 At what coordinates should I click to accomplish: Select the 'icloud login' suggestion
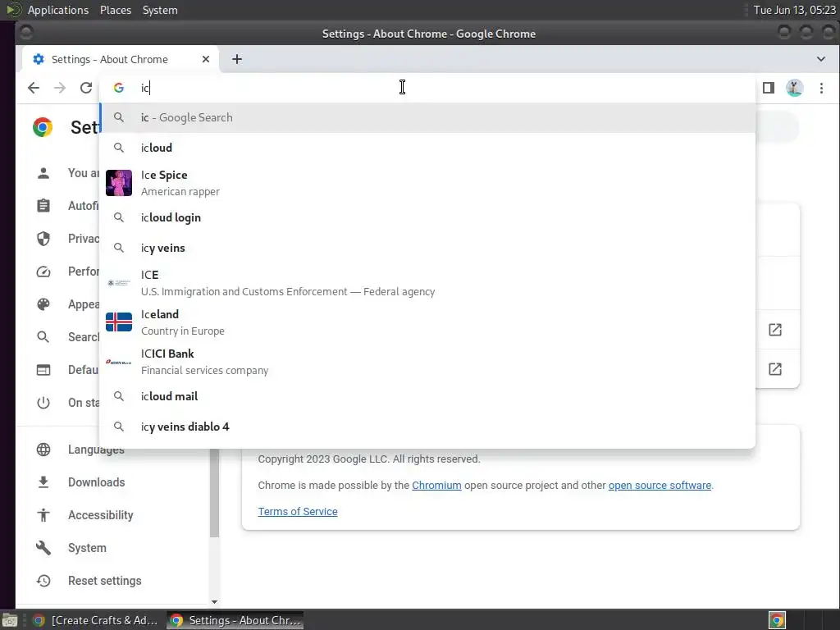click(427, 217)
